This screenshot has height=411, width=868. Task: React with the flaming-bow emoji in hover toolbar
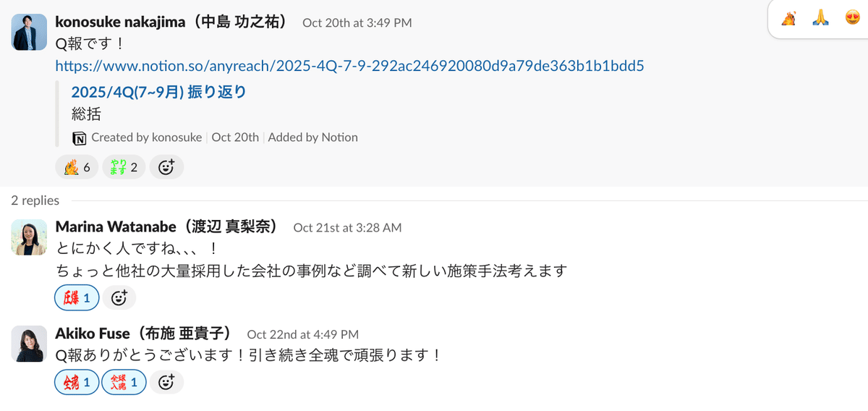(789, 18)
